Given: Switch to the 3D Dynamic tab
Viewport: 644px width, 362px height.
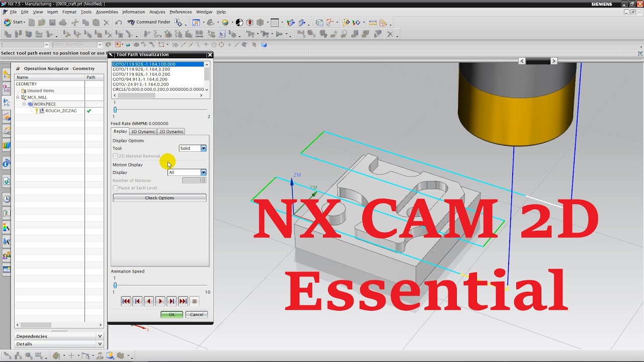Looking at the screenshot, I should (x=143, y=132).
